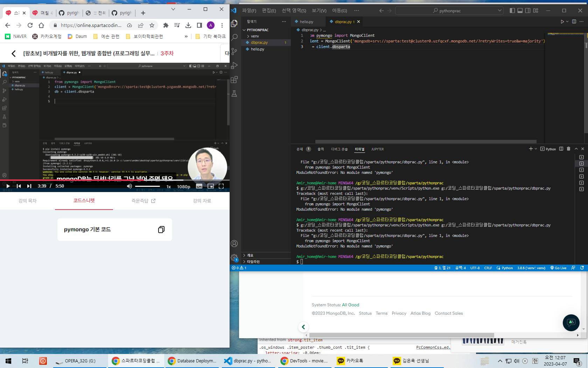This screenshot has width=588, height=368.
Task: Switch to the 디버그 콘솔 tab
Action: pos(339,149)
